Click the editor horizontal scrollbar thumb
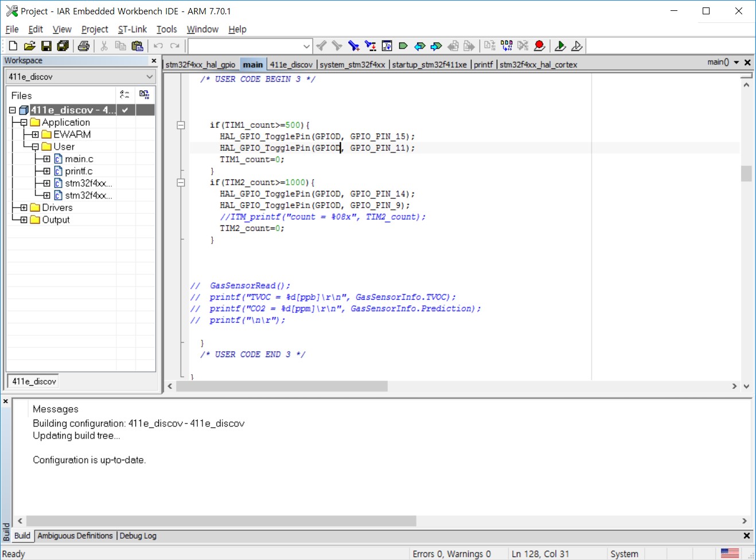Viewport: 756px width, 560px height. (x=281, y=386)
